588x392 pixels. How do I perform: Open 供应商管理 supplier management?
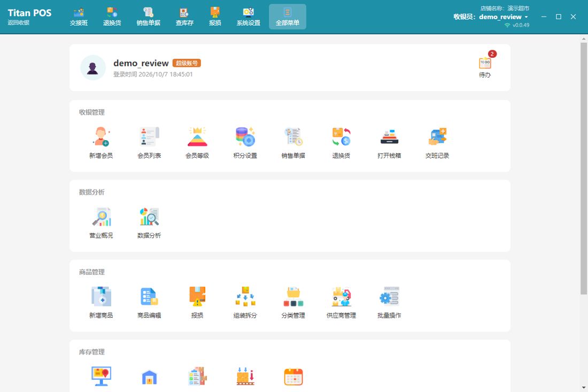(341, 303)
